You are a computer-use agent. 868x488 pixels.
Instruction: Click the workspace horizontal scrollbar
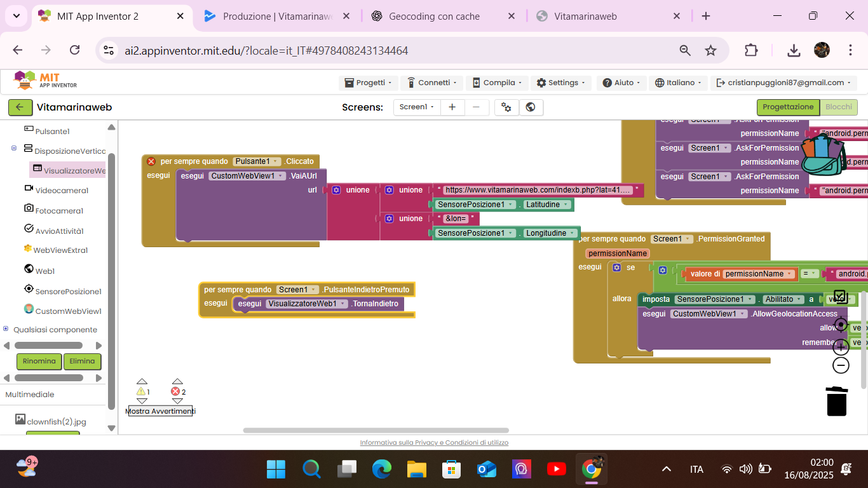coord(376,430)
